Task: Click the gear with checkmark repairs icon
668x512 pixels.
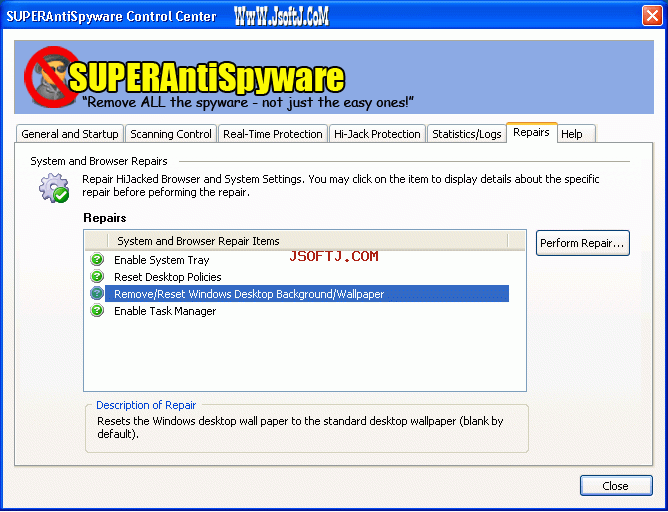Action: 54,188
